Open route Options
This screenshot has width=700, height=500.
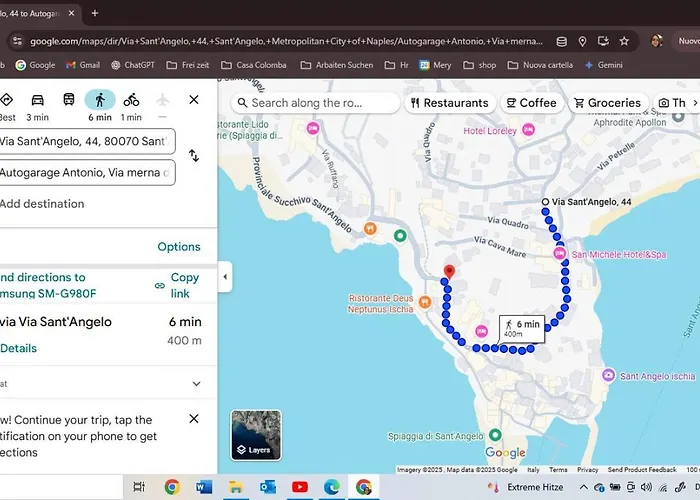(179, 247)
